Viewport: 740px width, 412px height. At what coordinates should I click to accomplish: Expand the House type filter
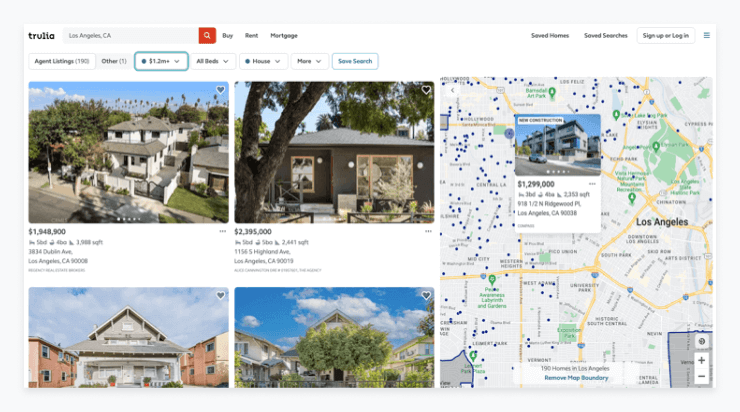click(262, 61)
